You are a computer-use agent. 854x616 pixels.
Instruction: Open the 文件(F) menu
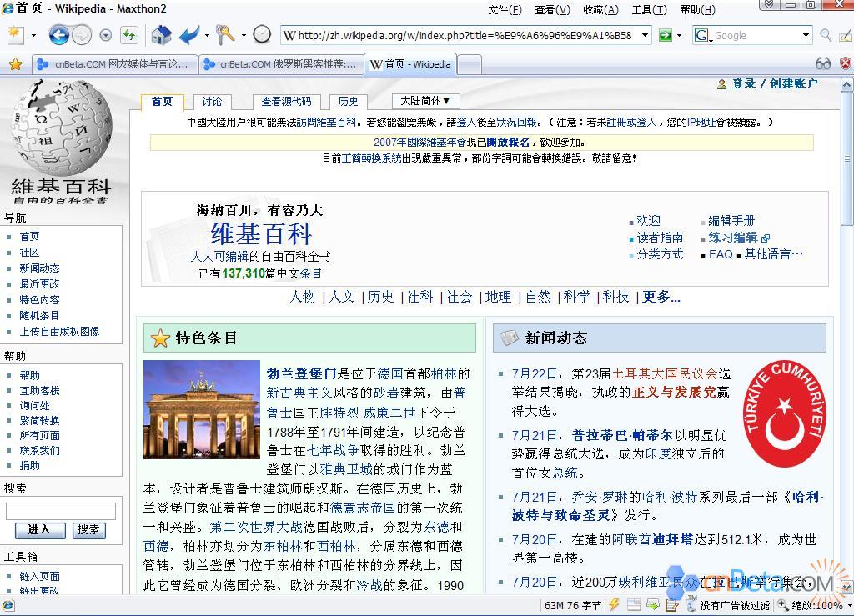pyautogui.click(x=505, y=9)
